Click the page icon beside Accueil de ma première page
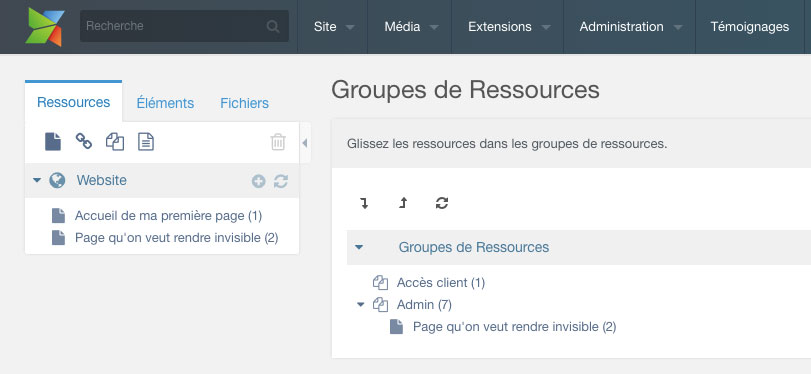Viewport: 811px width, 374px height. [x=58, y=216]
